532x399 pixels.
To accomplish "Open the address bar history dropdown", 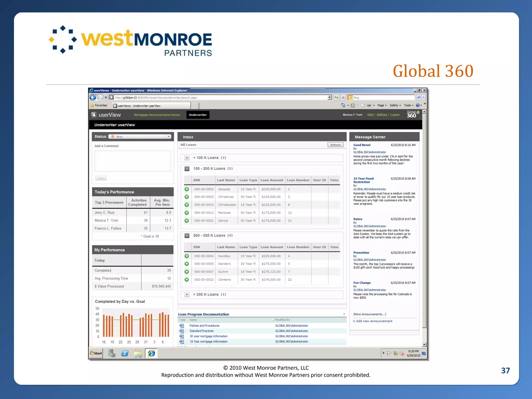I will click(x=330, y=97).
